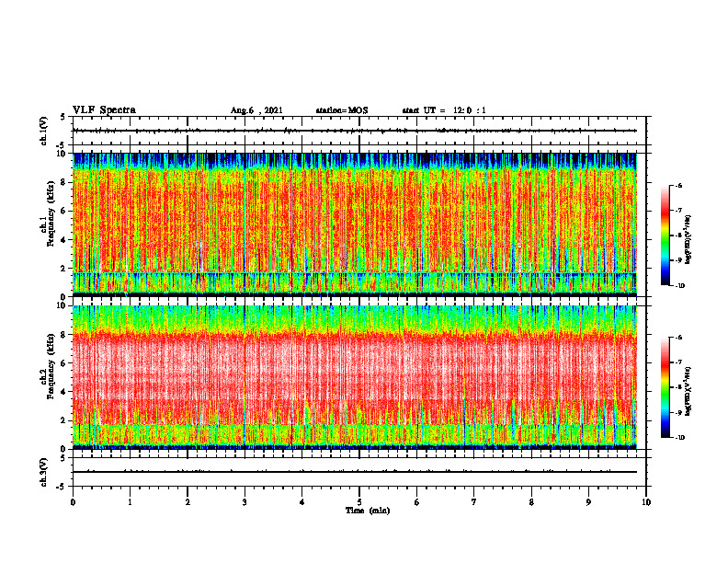
Task: Click the "station=MOS" header label
Action: tap(342, 110)
